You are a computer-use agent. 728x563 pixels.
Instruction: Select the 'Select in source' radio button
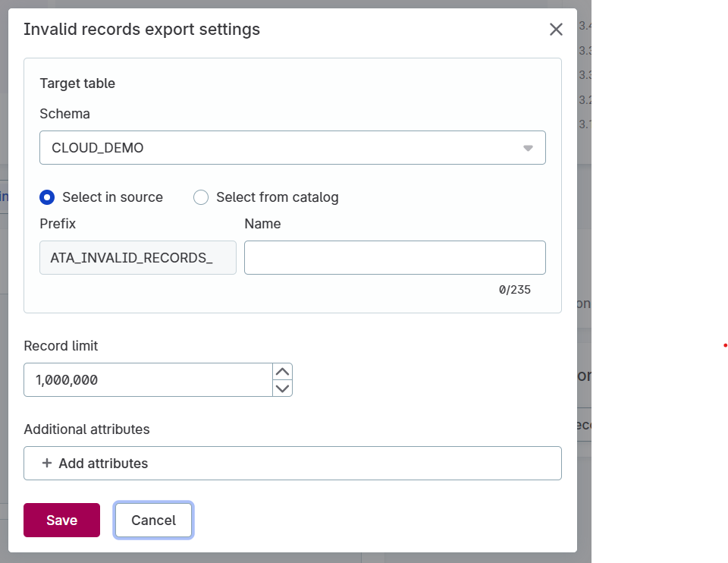47,197
